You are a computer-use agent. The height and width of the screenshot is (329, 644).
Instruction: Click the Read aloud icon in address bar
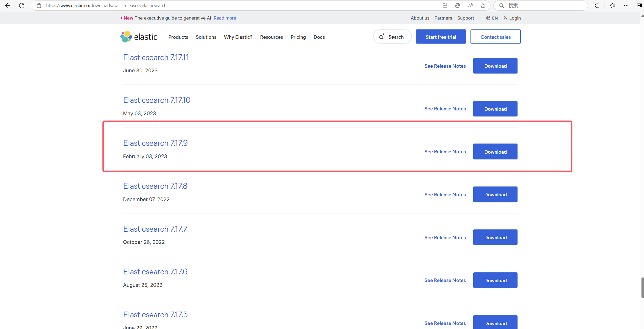470,5
